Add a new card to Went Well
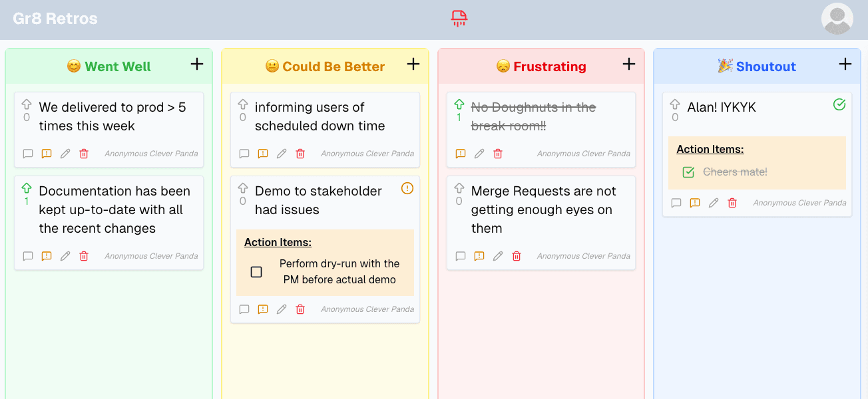This screenshot has width=868, height=399. click(x=197, y=64)
